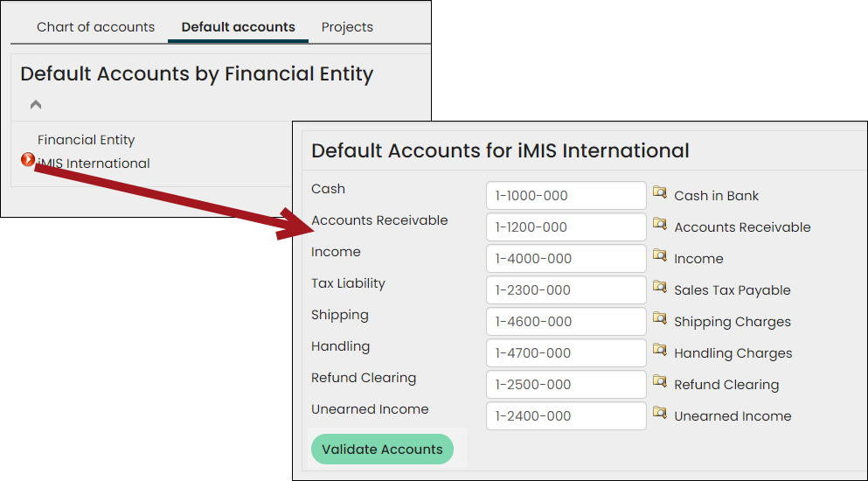
Task: Click red select arrow beside iMIS International
Action: tap(28, 159)
